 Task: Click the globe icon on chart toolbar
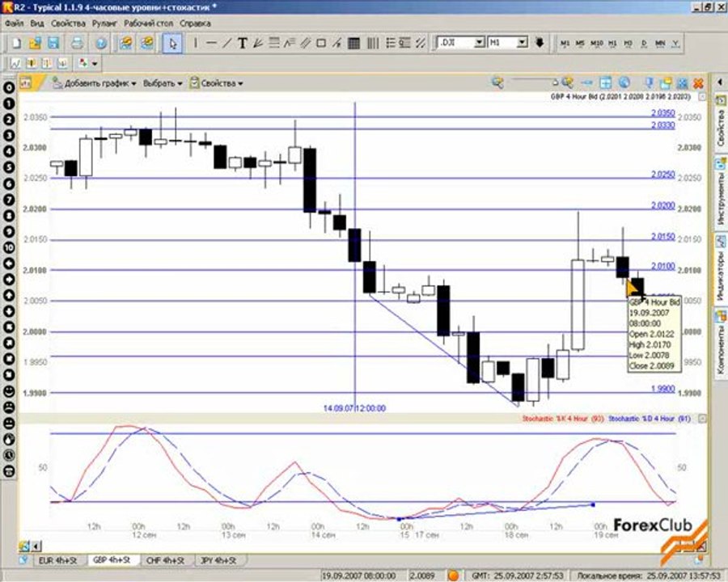(x=624, y=83)
